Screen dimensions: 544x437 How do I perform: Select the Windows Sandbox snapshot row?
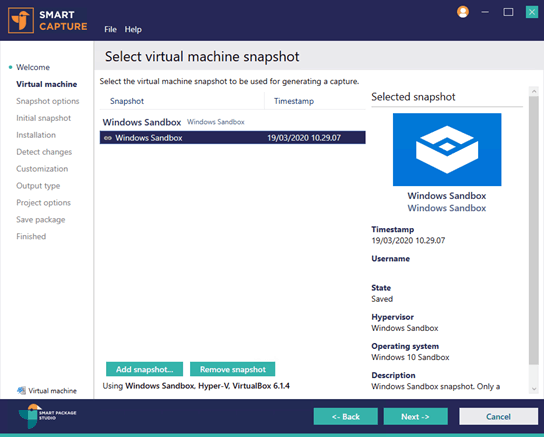232,138
